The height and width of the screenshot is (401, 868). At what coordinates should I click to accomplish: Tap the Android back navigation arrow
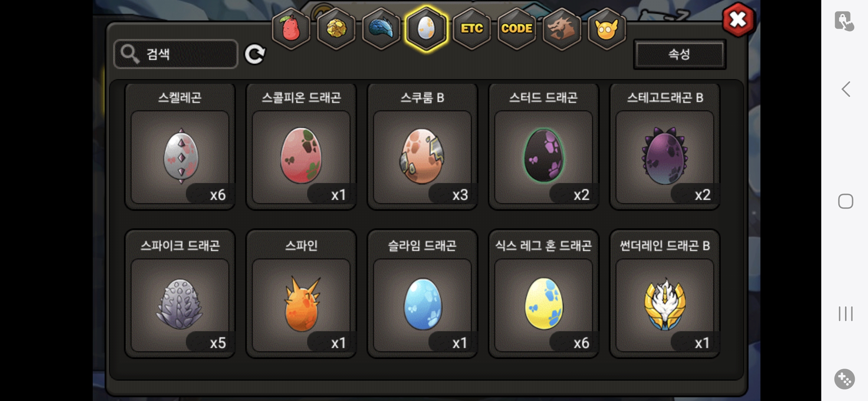(x=846, y=89)
